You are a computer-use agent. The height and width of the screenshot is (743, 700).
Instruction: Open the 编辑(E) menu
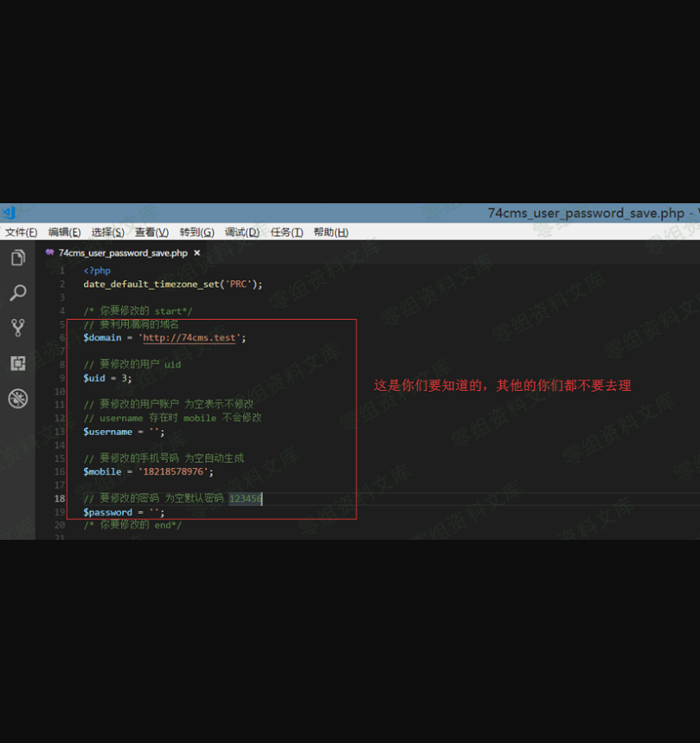point(64,232)
